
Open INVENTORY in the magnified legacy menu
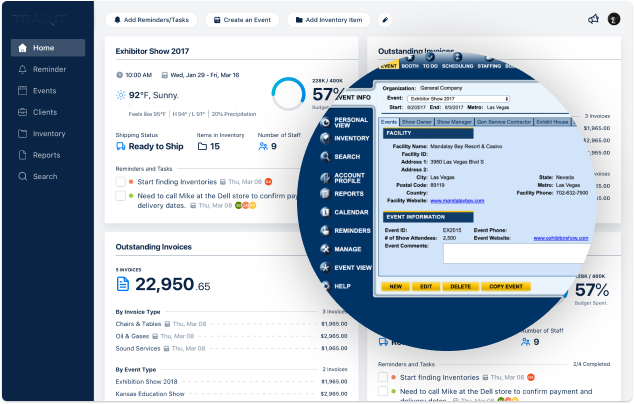tap(344, 138)
